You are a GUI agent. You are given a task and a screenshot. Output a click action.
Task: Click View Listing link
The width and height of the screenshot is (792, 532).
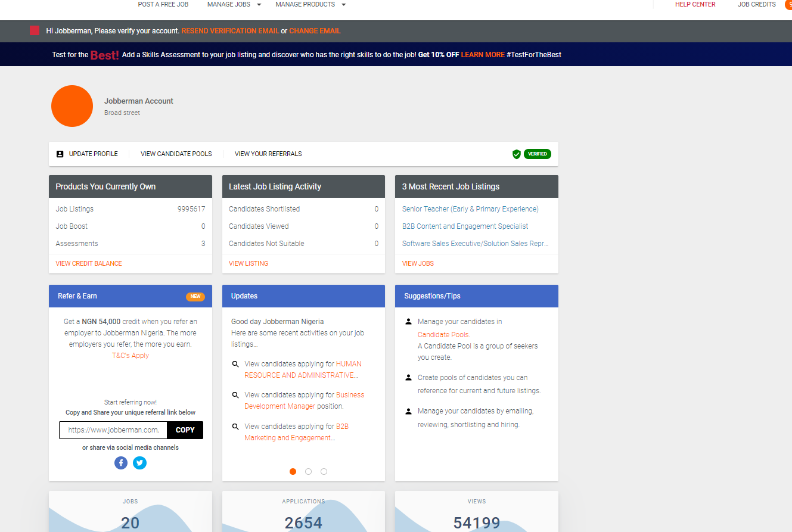click(x=249, y=263)
